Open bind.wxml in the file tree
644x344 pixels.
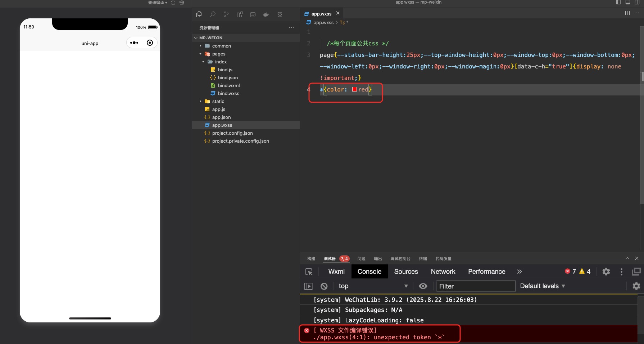coord(228,85)
